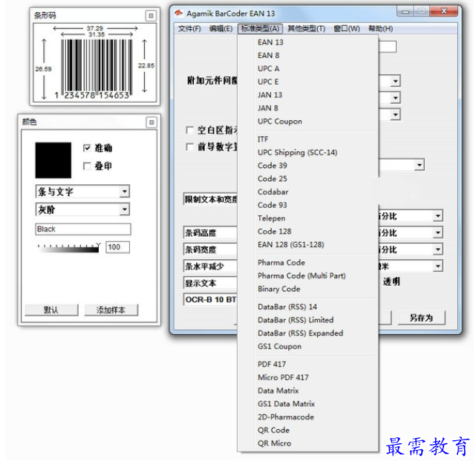The width and height of the screenshot is (476, 470).
Task: Click the Black color name field
Action: (x=83, y=229)
